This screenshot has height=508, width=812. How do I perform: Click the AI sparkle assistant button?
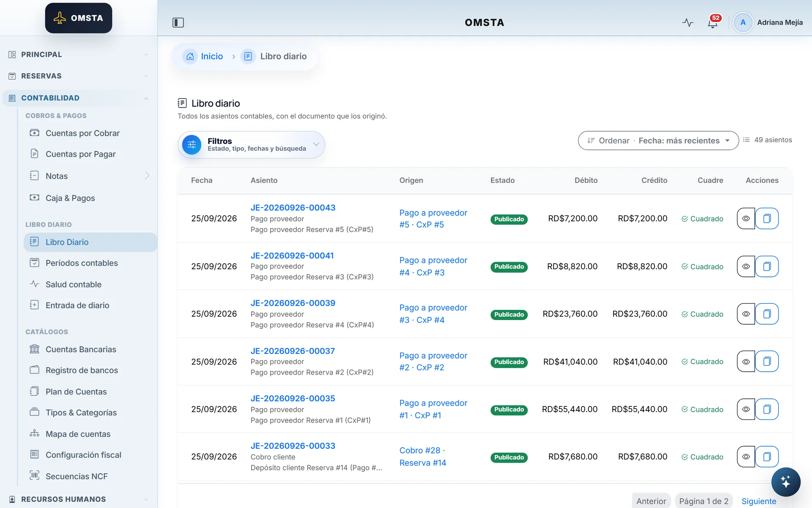[x=785, y=482]
